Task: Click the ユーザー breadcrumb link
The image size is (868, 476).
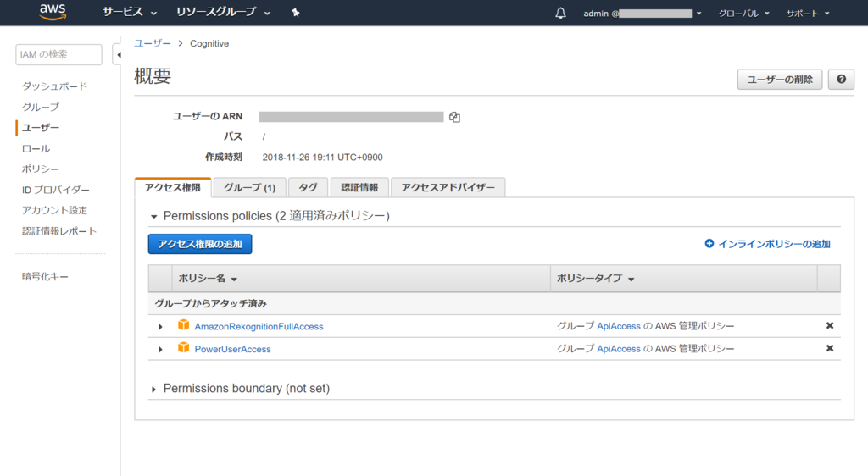Action: [x=153, y=43]
